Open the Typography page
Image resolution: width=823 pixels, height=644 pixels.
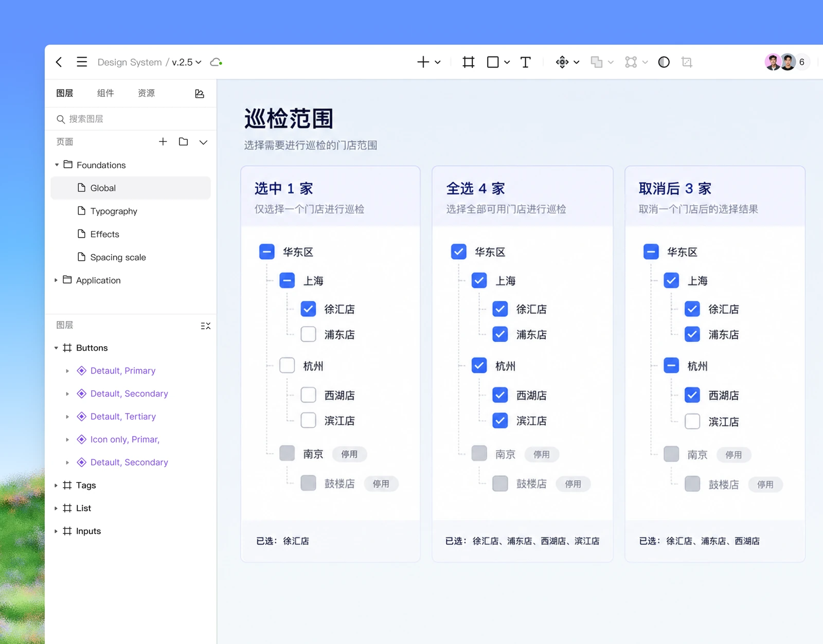(131, 211)
